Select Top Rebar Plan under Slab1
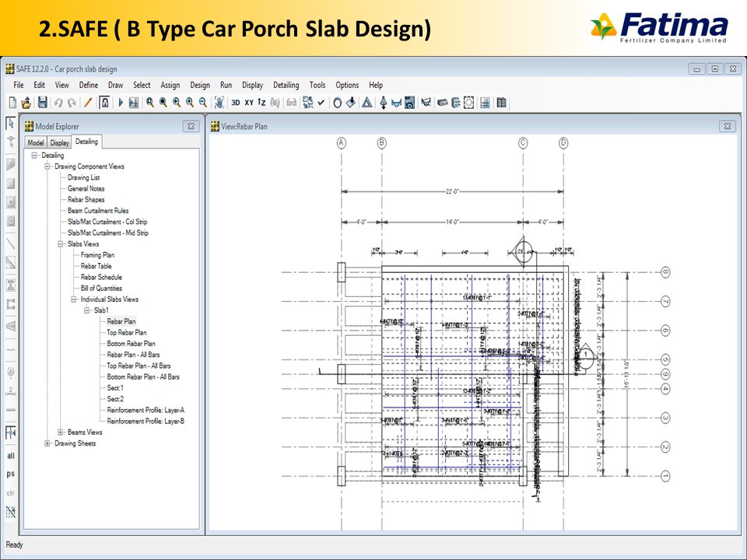The image size is (747, 560). point(127,332)
